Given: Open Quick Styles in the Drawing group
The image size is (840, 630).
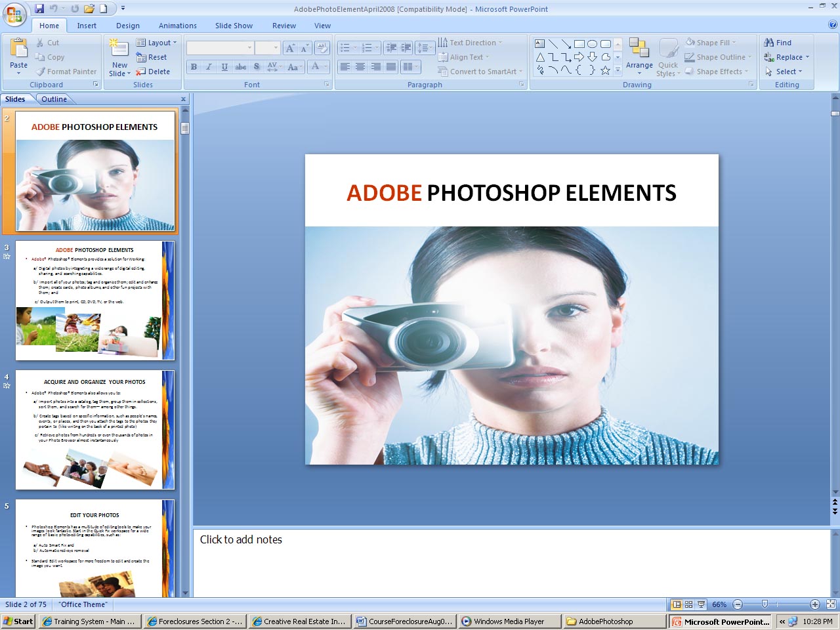Looking at the screenshot, I should 668,58.
